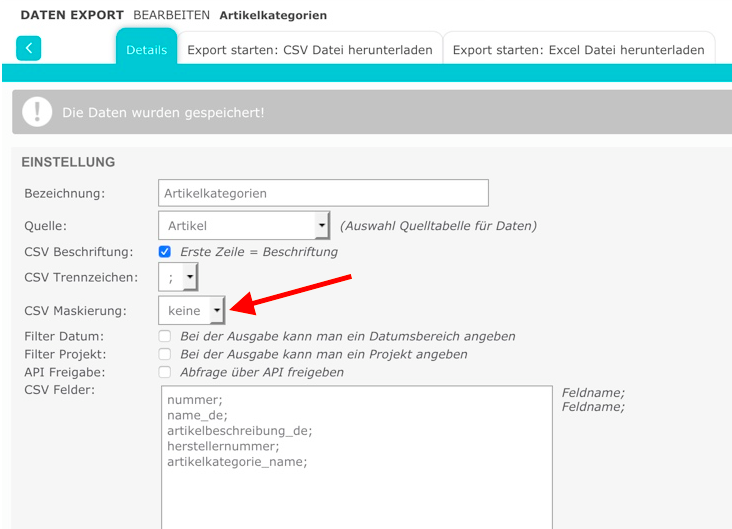The image size is (732, 529).
Task: Click the EINSTELLUNG section heading
Action: pyautogui.click(x=68, y=162)
